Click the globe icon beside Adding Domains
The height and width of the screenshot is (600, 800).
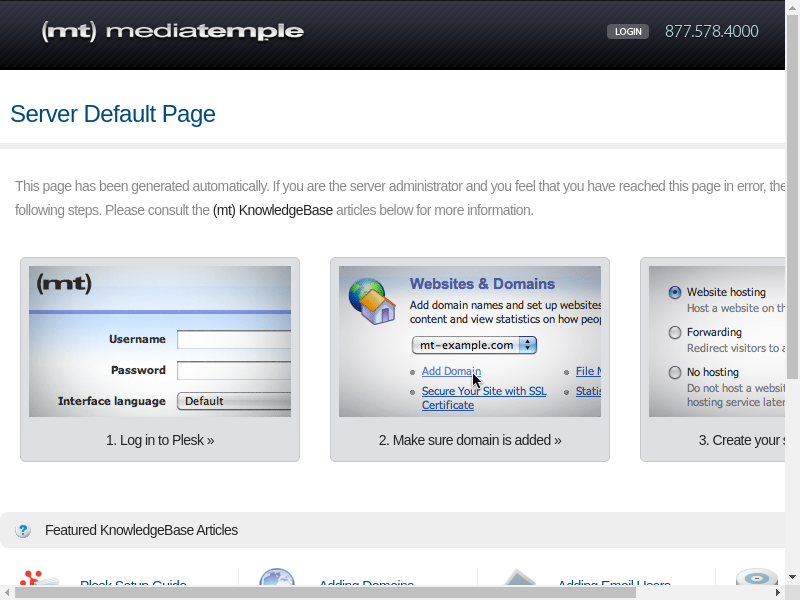point(277,580)
